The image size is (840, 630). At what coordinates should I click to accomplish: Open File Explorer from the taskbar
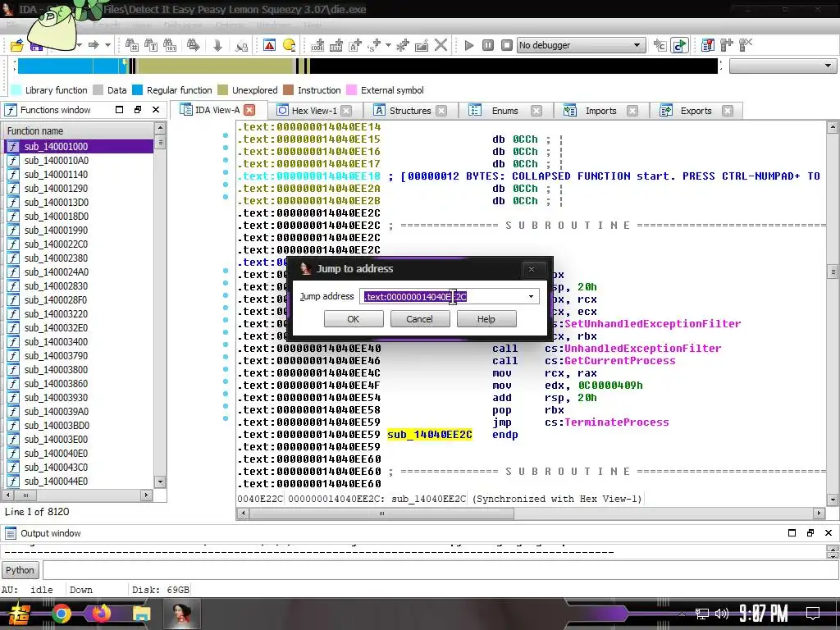click(x=141, y=614)
